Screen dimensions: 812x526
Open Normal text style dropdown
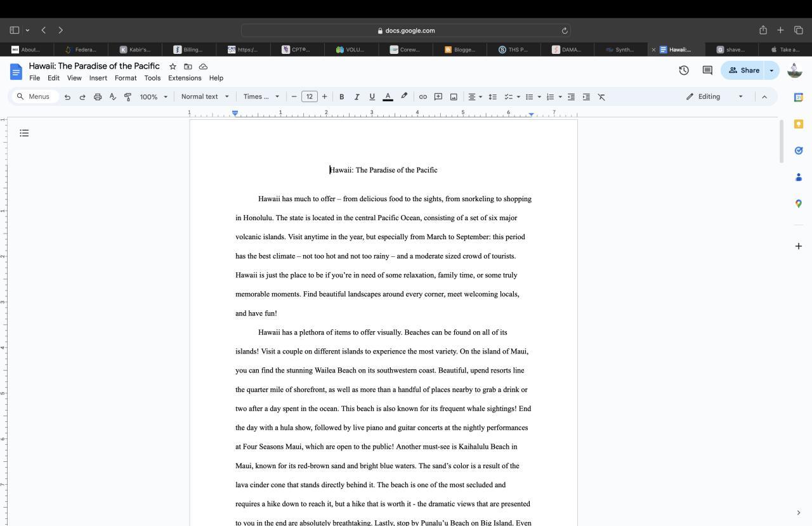[205, 96]
